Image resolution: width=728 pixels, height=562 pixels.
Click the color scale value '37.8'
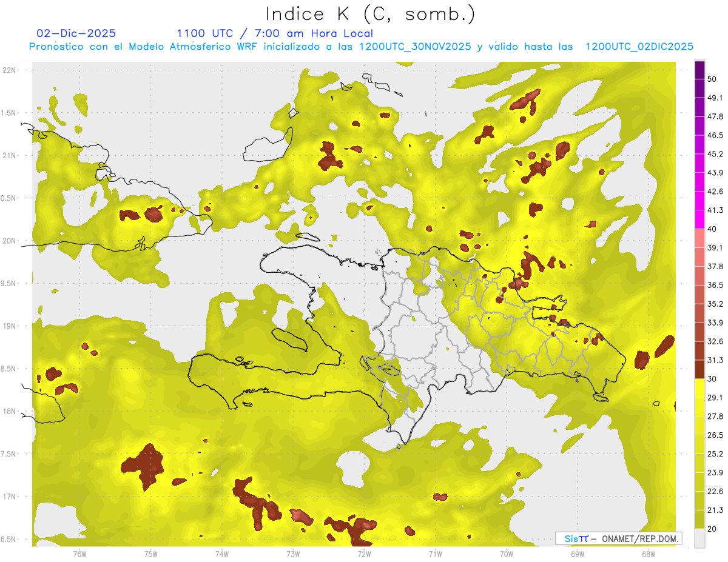(x=715, y=266)
